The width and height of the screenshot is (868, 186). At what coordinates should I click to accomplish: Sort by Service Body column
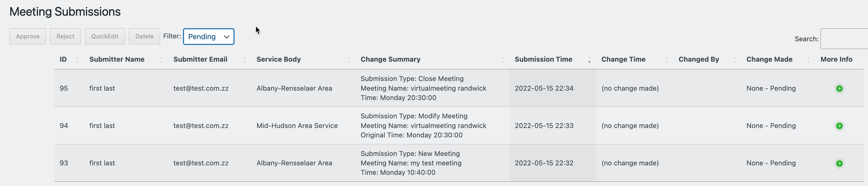tap(349, 59)
